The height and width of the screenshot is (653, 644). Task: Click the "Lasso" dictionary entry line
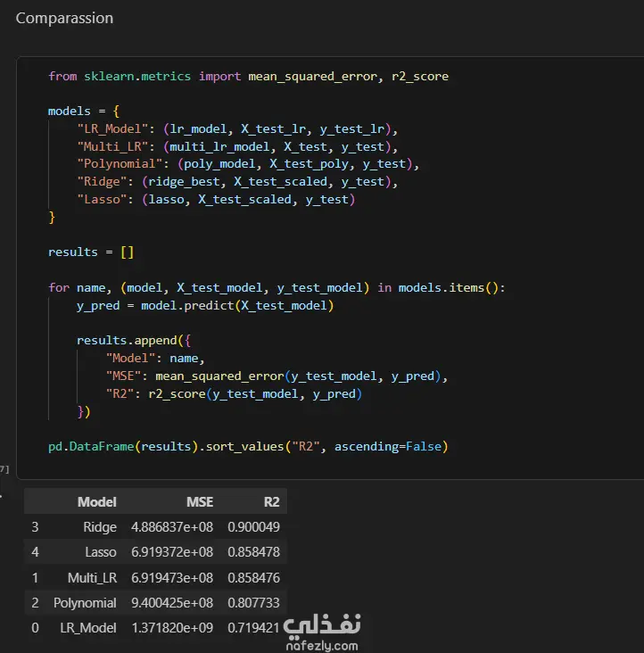216,200
